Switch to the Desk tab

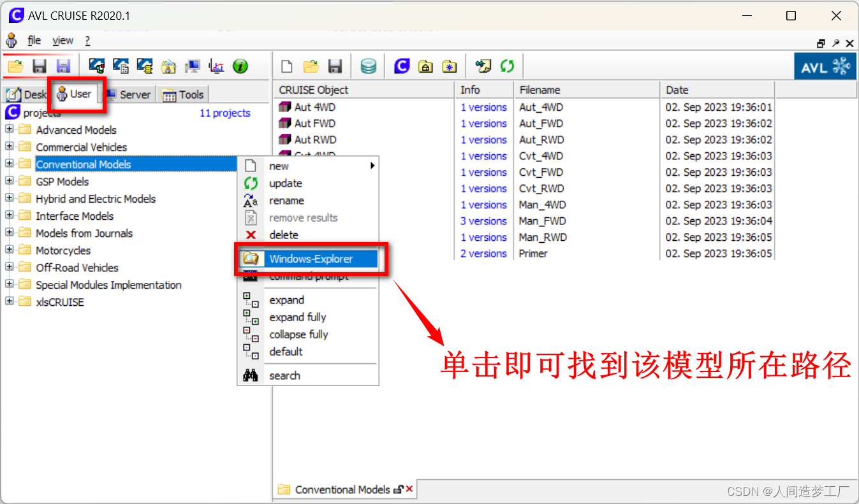pos(27,94)
